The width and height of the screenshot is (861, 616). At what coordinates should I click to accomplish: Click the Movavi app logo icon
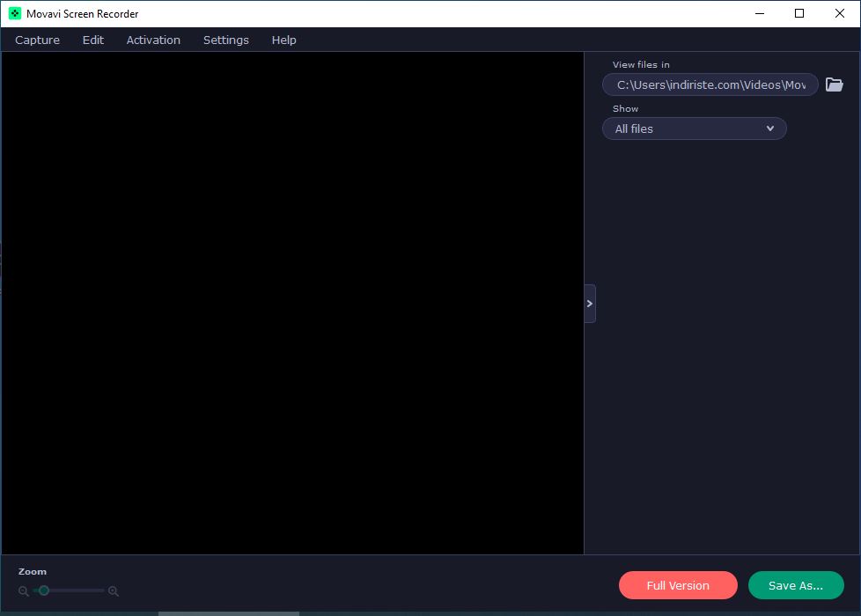pyautogui.click(x=15, y=14)
